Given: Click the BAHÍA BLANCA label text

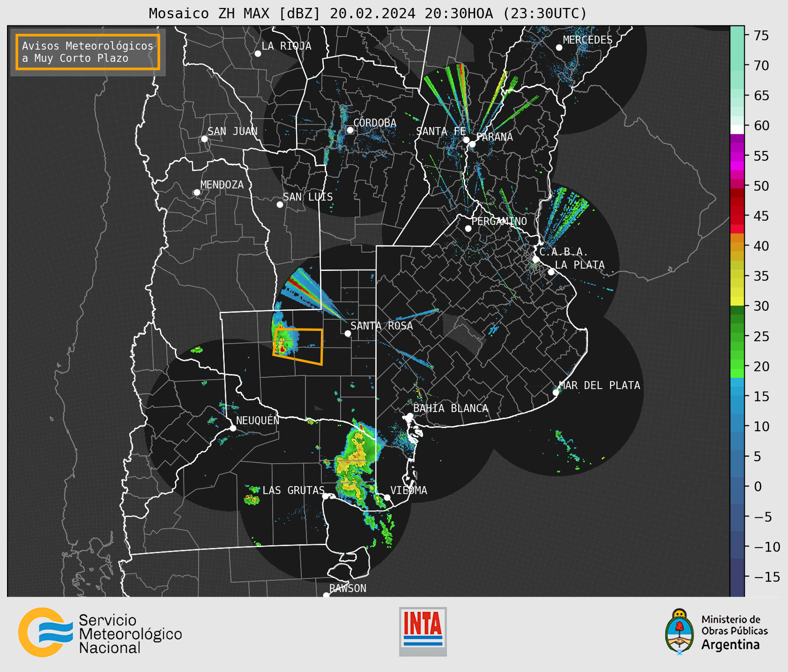Looking at the screenshot, I should 451,408.
